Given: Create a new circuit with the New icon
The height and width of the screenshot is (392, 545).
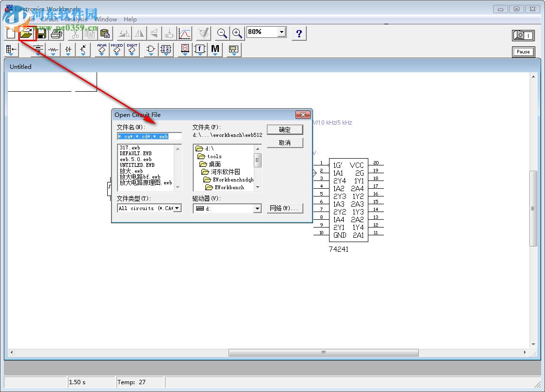Looking at the screenshot, I should [x=10, y=33].
